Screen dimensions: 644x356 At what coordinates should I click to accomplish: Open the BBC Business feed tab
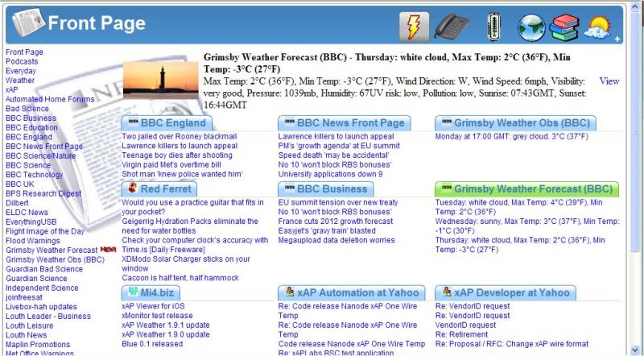[x=326, y=189]
